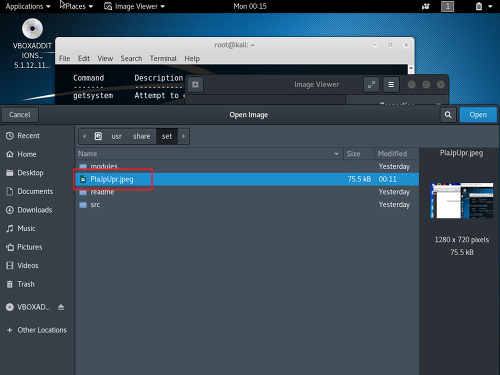Click the preview thumbnail of PlaJpUpr.jpeg

(462, 200)
